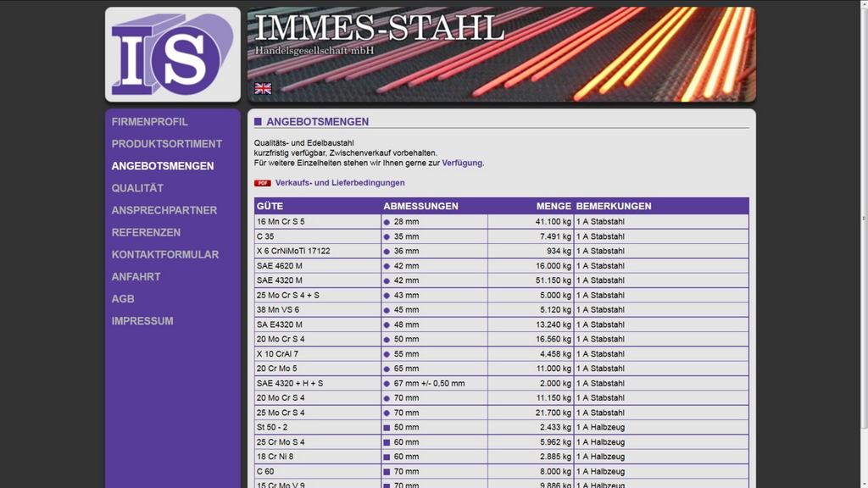The image size is (868, 488).
Task: Select the SAE 4320 + H + S cell
Action: pyautogui.click(x=318, y=383)
